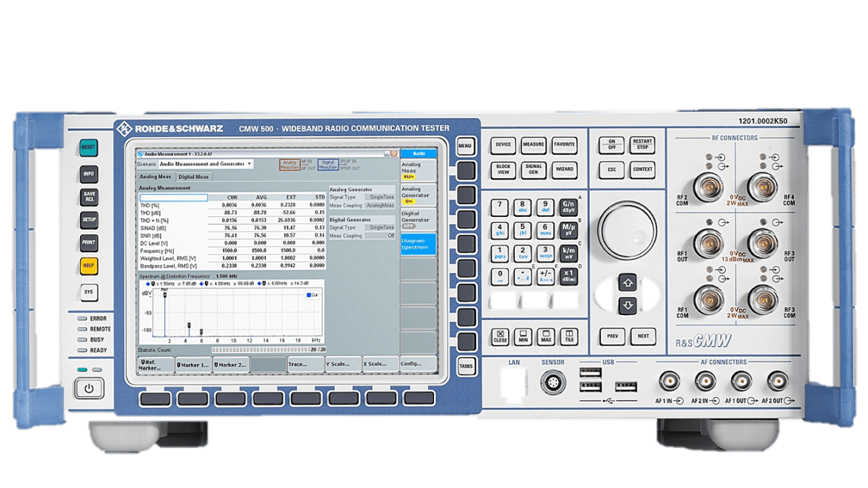Tap the numeric key 5 jkl
Image resolution: width=868 pixels, height=488 pixels.
coord(523,230)
